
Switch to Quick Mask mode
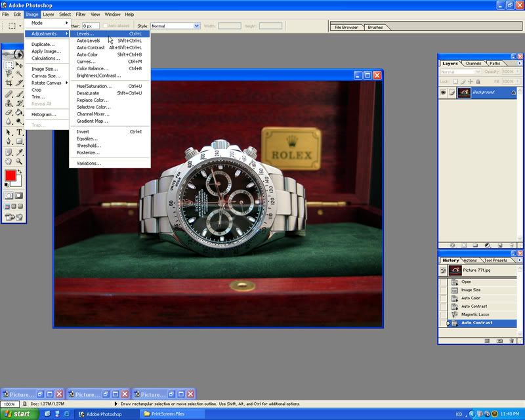click(19, 196)
